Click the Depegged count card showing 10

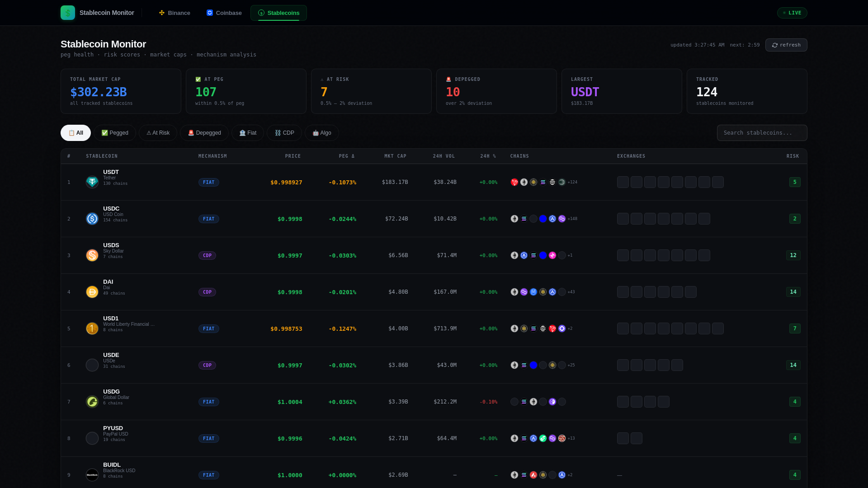coord(496,91)
